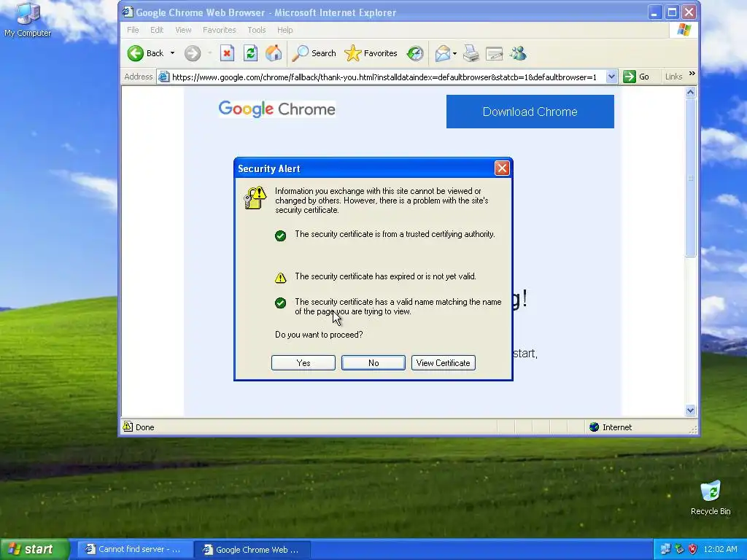
Task: Print the page using the printer icon
Action: point(471,53)
